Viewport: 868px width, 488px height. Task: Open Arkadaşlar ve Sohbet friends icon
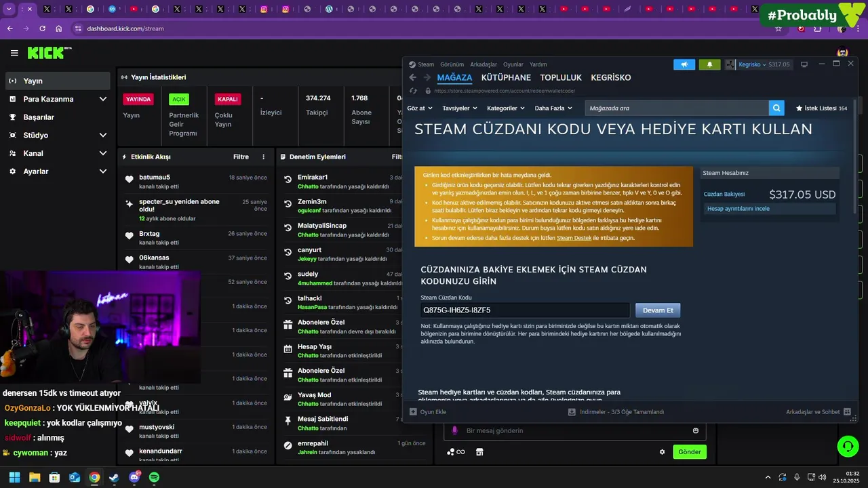click(x=846, y=411)
